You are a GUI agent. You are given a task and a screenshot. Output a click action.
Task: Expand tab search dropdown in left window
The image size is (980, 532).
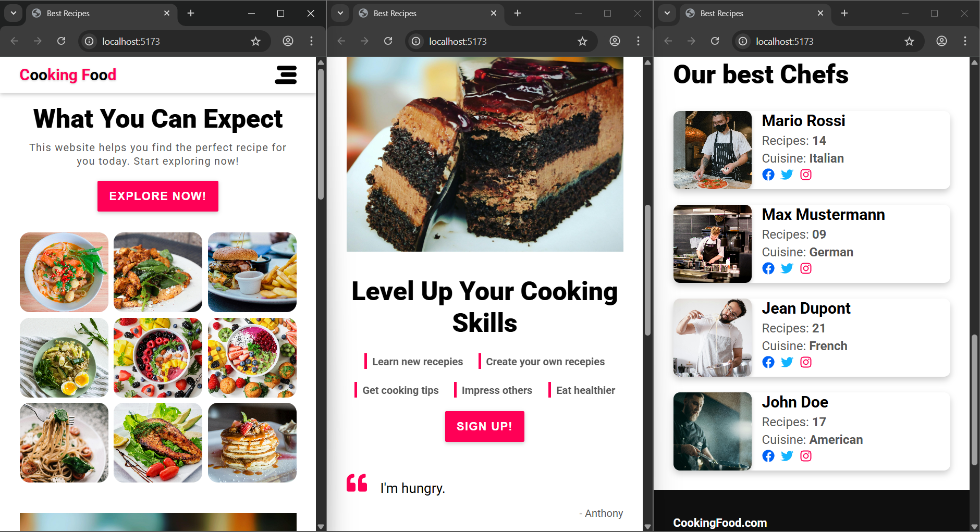coord(14,13)
